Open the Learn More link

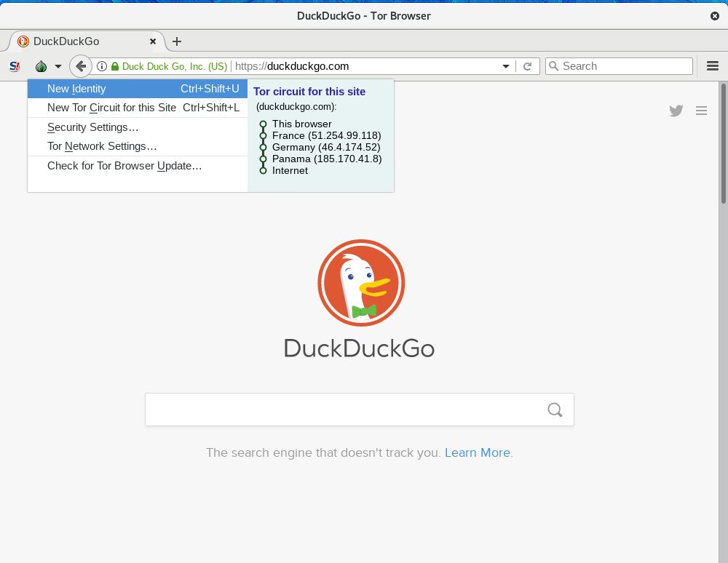(x=478, y=452)
